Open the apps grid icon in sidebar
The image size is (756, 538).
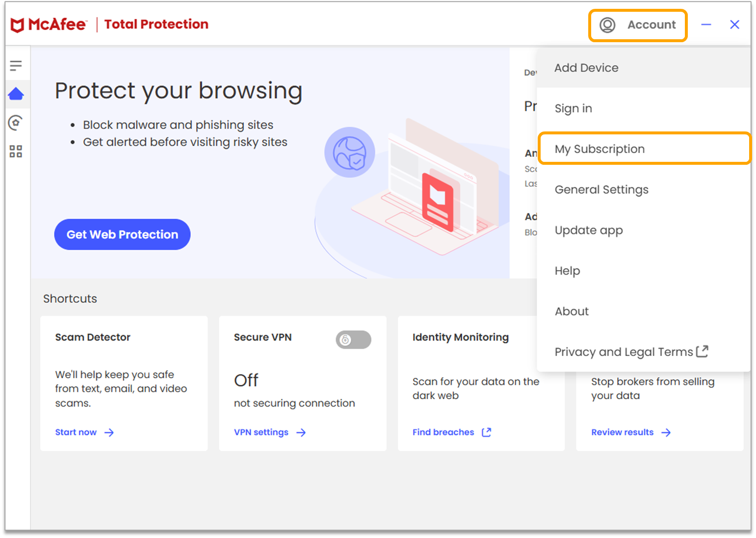point(16,152)
